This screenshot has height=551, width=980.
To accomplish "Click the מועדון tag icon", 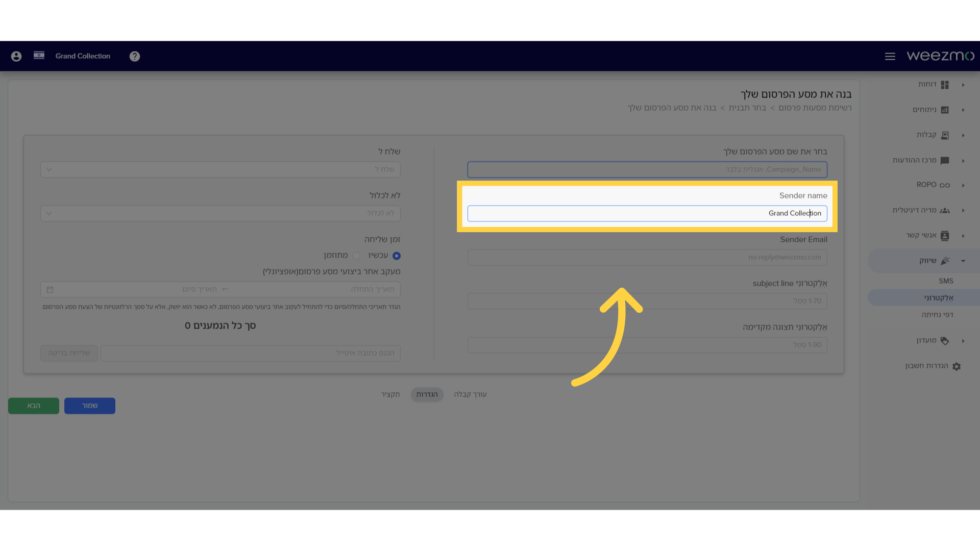I will [945, 341].
